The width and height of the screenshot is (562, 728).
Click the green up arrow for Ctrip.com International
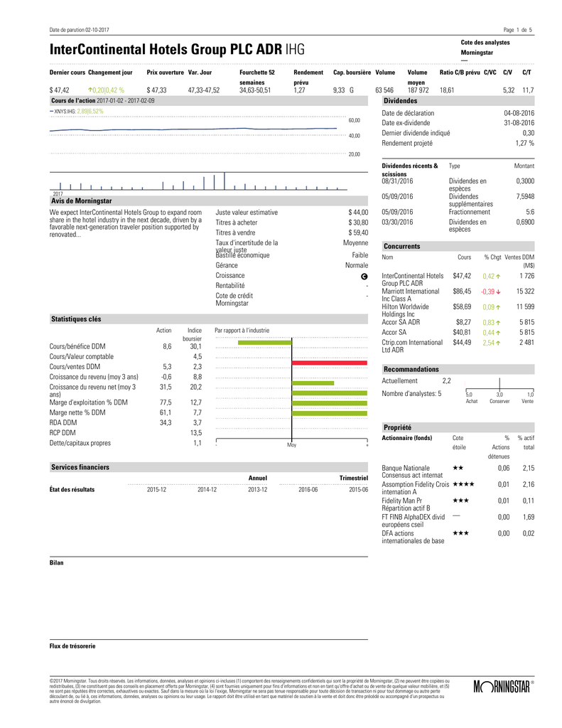click(x=499, y=343)
